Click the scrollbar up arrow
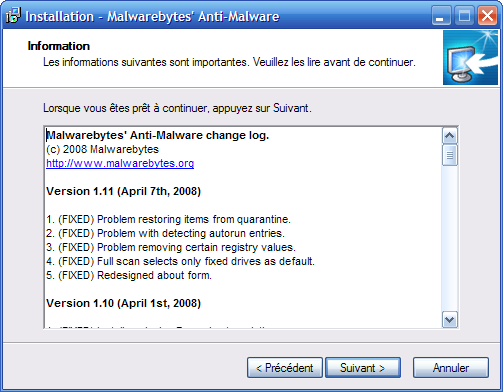The height and width of the screenshot is (392, 503). pyautogui.click(x=450, y=136)
